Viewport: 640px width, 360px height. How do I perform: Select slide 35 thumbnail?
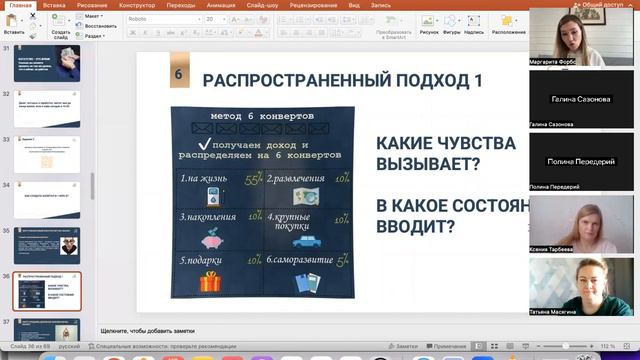47,246
